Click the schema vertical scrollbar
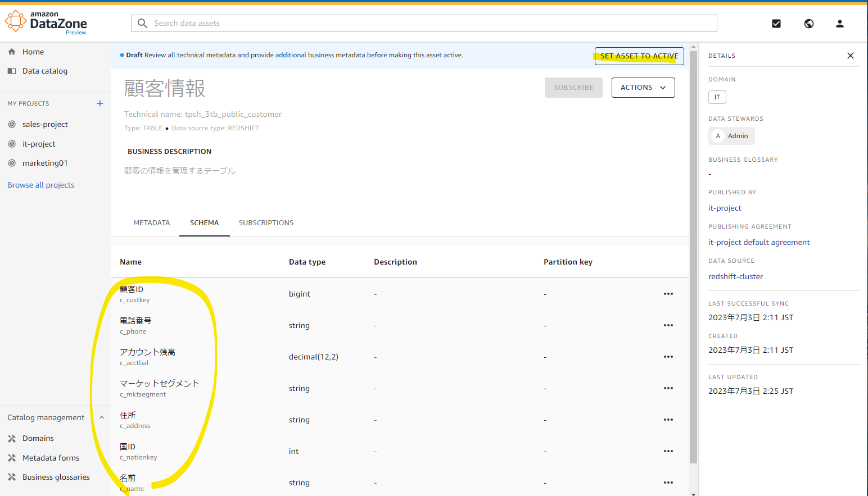This screenshot has width=868, height=496. click(693, 257)
